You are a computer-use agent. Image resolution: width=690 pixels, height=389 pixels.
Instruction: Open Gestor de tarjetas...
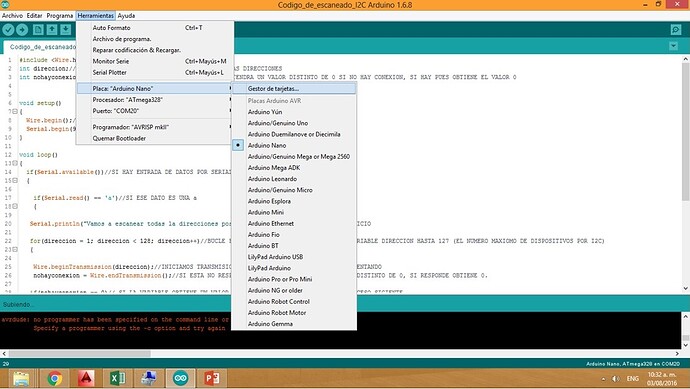[x=294, y=88]
